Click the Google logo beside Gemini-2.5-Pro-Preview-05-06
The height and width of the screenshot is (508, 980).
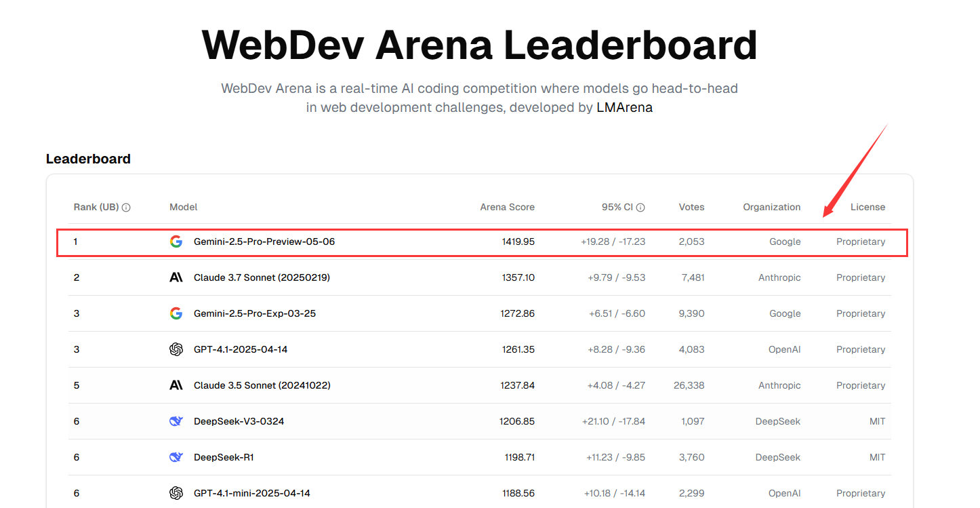[176, 241]
